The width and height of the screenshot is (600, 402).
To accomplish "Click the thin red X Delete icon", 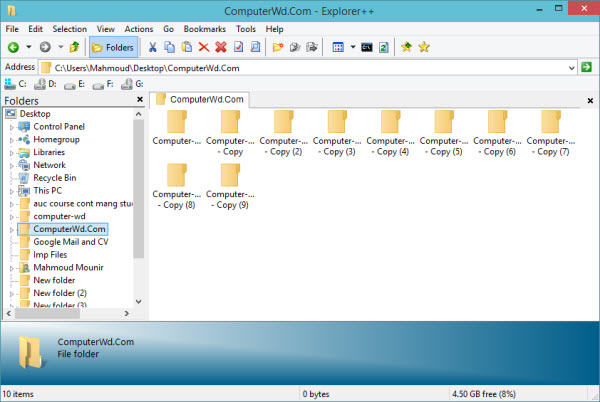I will (x=204, y=47).
